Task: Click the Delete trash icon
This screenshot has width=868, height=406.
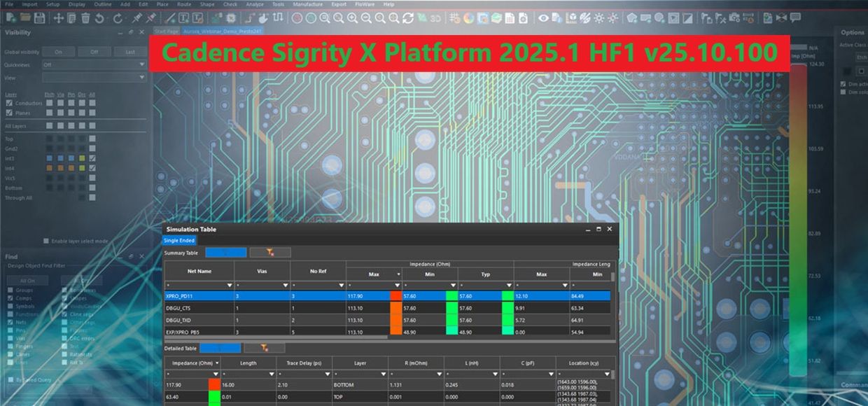Action: [85, 17]
